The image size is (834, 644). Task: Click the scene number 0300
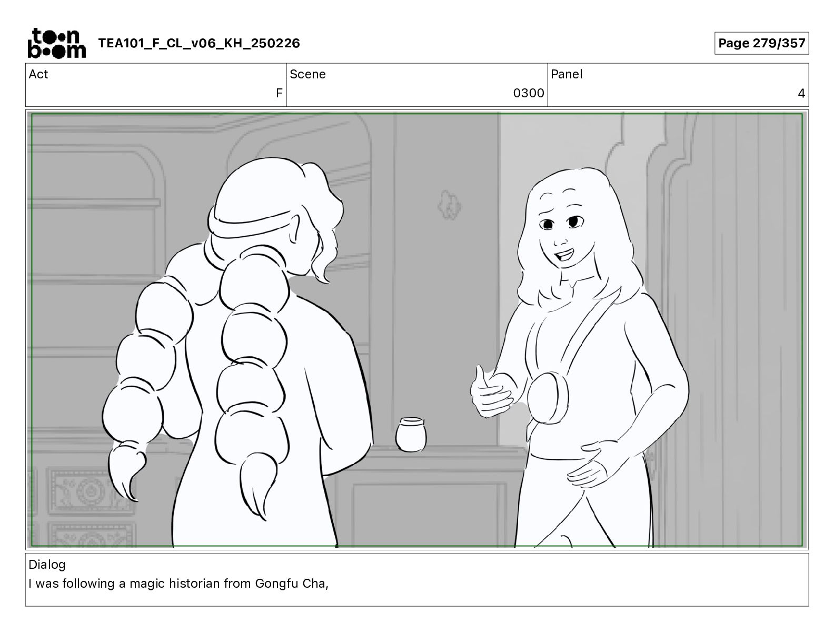(x=529, y=93)
